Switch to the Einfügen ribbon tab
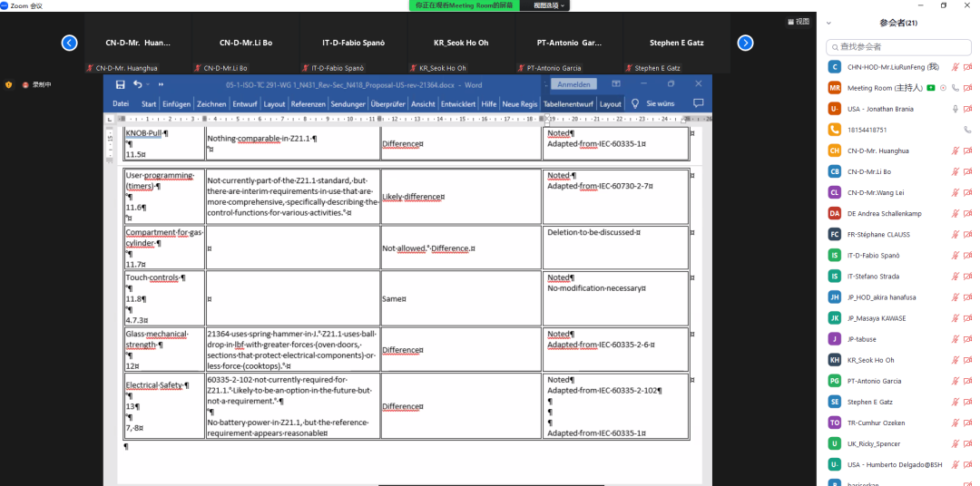 click(176, 104)
